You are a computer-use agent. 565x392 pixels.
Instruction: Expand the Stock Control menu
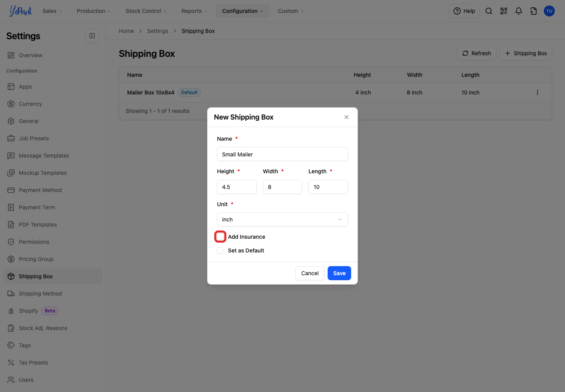click(146, 11)
